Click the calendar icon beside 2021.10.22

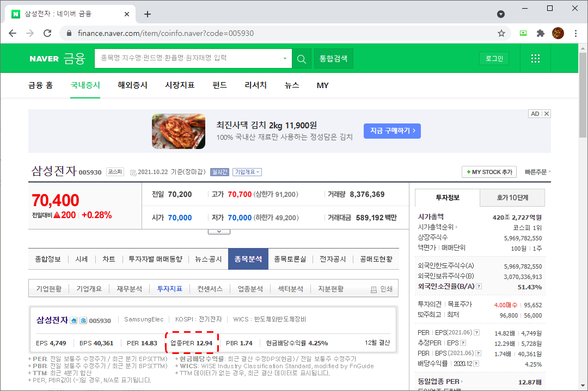pyautogui.click(x=133, y=172)
